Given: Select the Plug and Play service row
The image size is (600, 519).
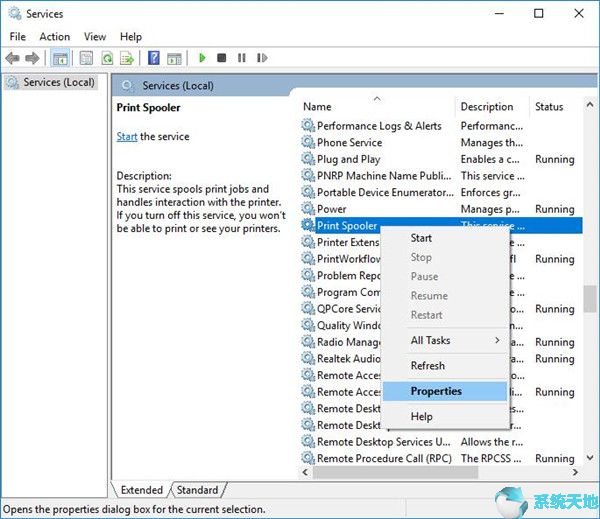Looking at the screenshot, I should coord(442,159).
